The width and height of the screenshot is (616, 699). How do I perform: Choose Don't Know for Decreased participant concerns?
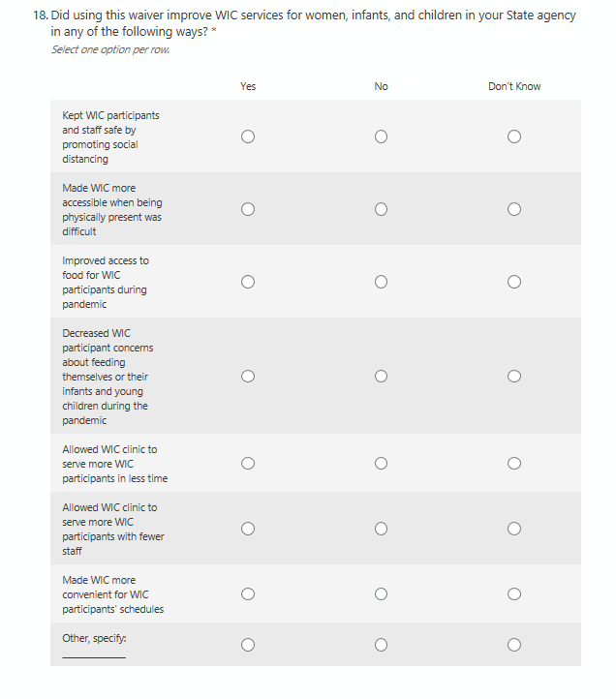click(514, 376)
